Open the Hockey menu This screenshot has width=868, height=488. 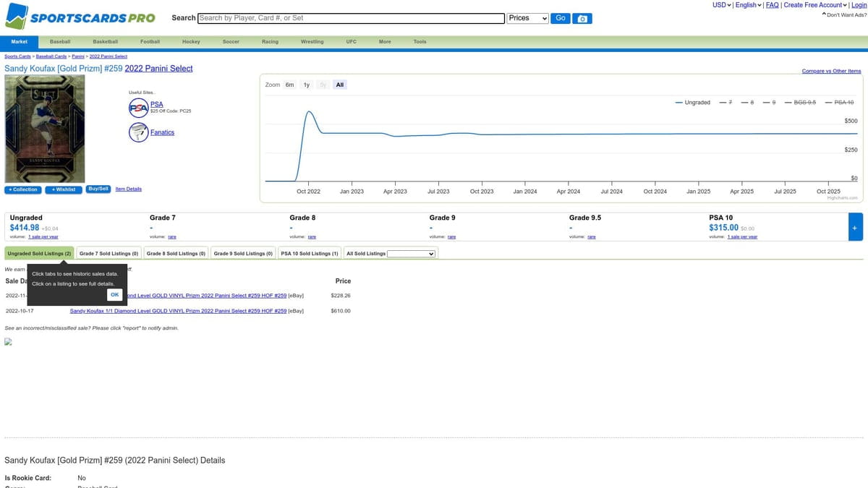[x=191, y=42]
